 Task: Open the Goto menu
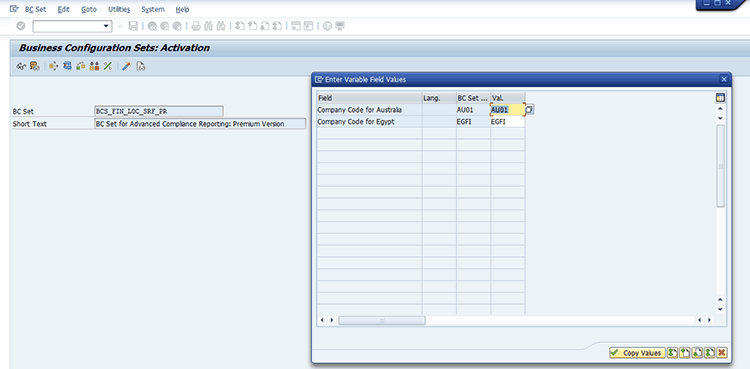[89, 9]
